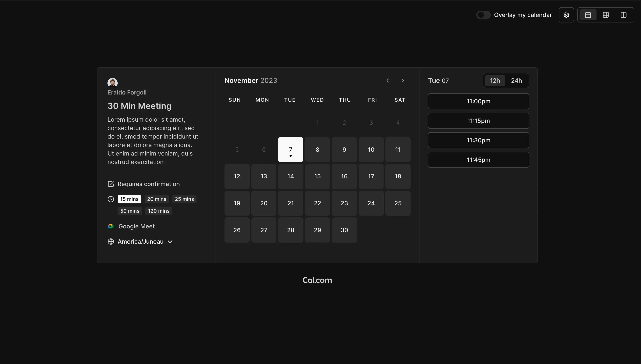The height and width of the screenshot is (364, 641).
Task: Choose the 120 mins duration option
Action: (159, 211)
